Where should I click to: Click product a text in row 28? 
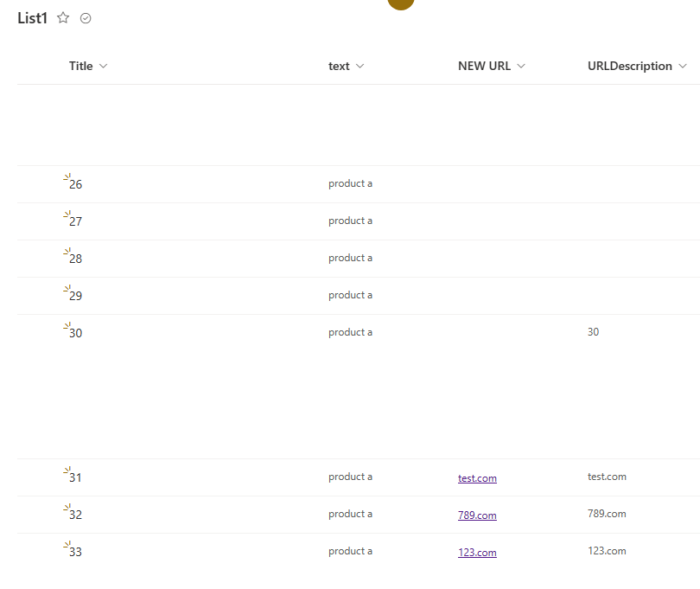point(351,258)
